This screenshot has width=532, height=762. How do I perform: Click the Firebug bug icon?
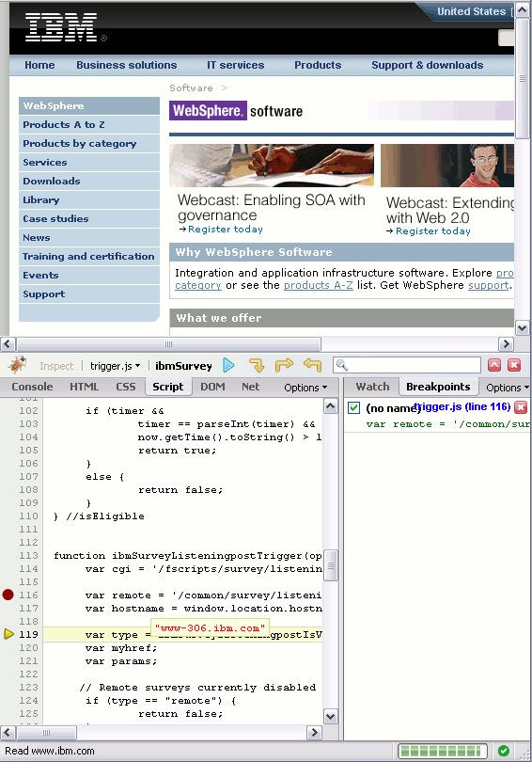point(17,365)
